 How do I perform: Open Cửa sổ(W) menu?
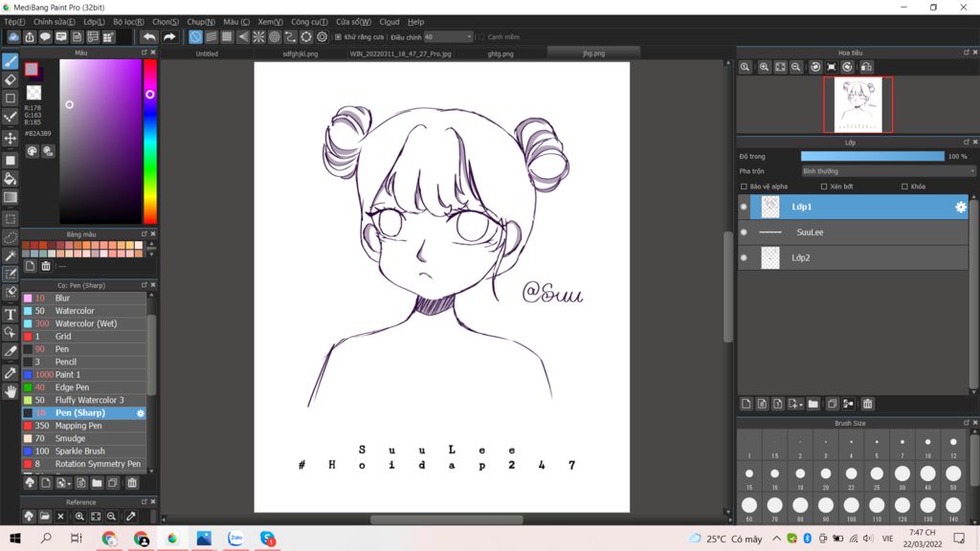(x=354, y=21)
